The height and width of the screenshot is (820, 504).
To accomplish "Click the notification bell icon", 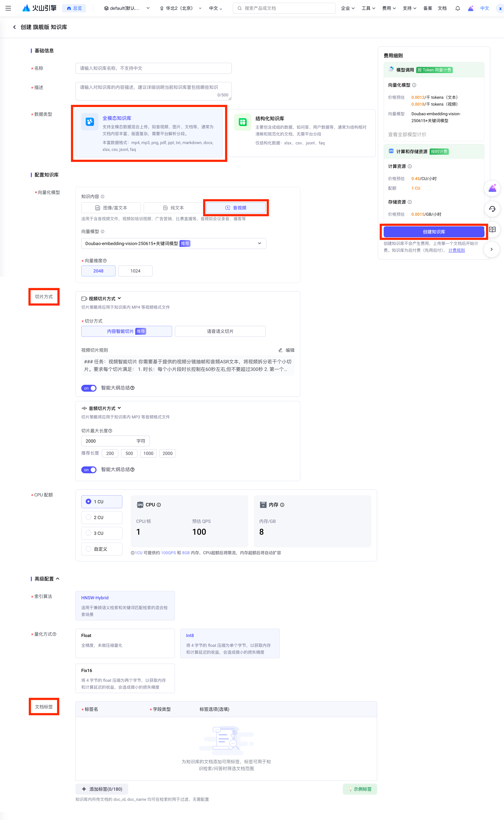I will [x=457, y=8].
